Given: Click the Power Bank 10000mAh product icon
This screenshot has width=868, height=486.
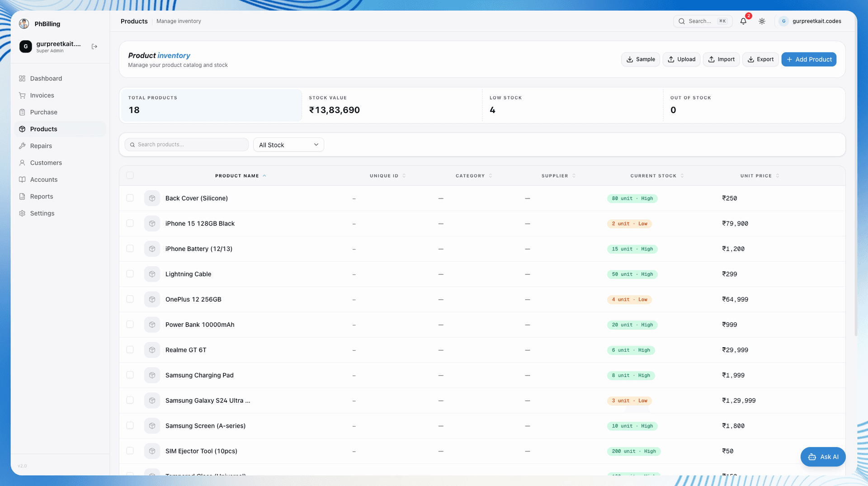Looking at the screenshot, I should click(x=152, y=325).
